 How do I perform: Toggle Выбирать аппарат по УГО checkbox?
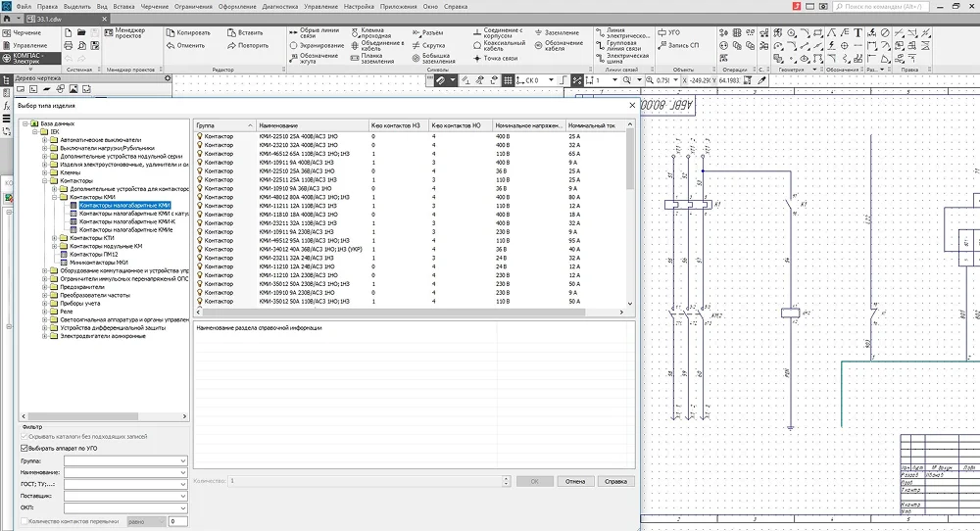[x=24, y=449]
